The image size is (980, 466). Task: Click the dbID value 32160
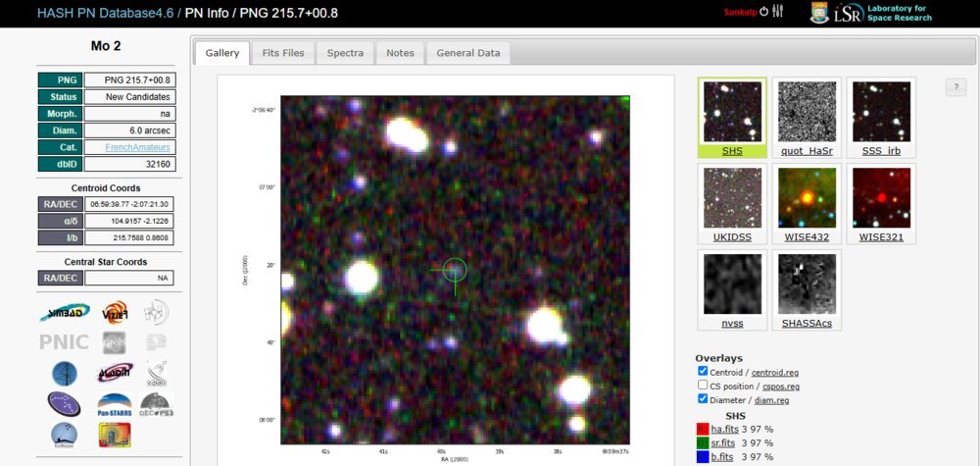coord(129,164)
